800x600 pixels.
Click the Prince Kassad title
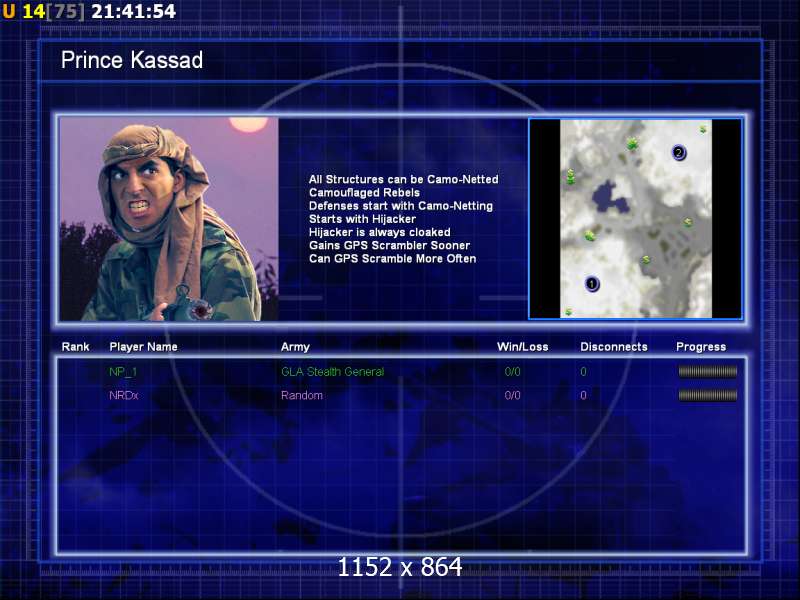pyautogui.click(x=132, y=60)
